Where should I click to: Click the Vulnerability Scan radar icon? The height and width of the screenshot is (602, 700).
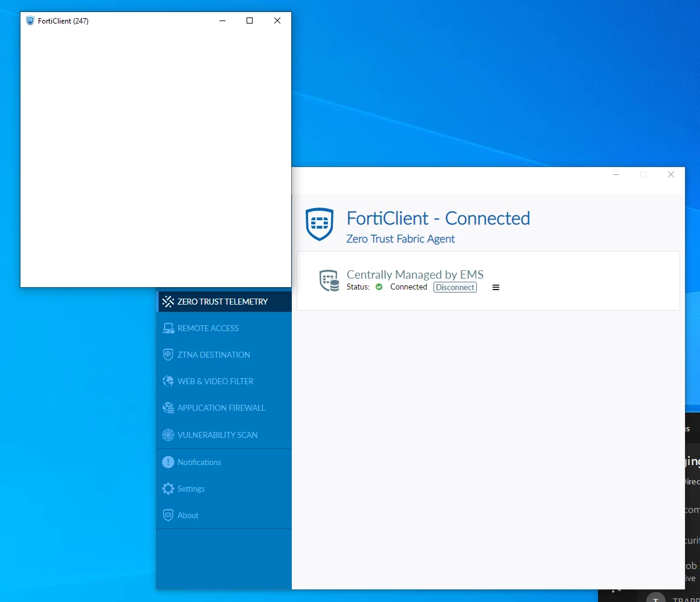tap(168, 434)
